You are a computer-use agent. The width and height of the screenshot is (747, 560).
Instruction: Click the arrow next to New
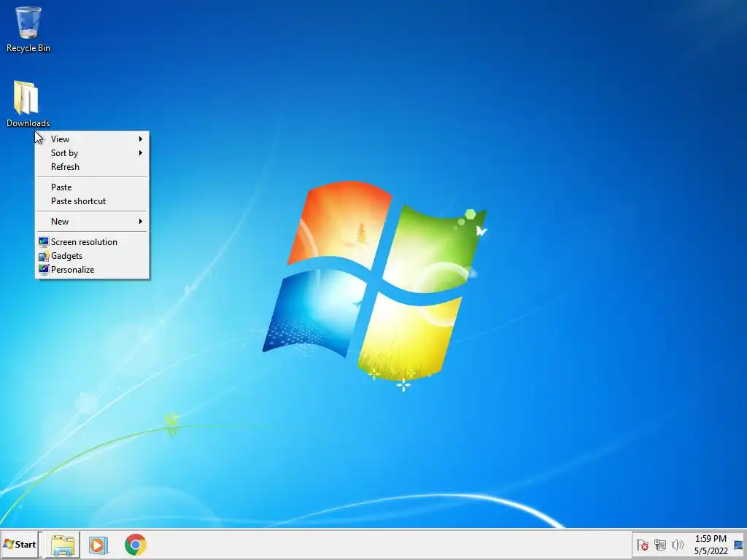pos(141,222)
